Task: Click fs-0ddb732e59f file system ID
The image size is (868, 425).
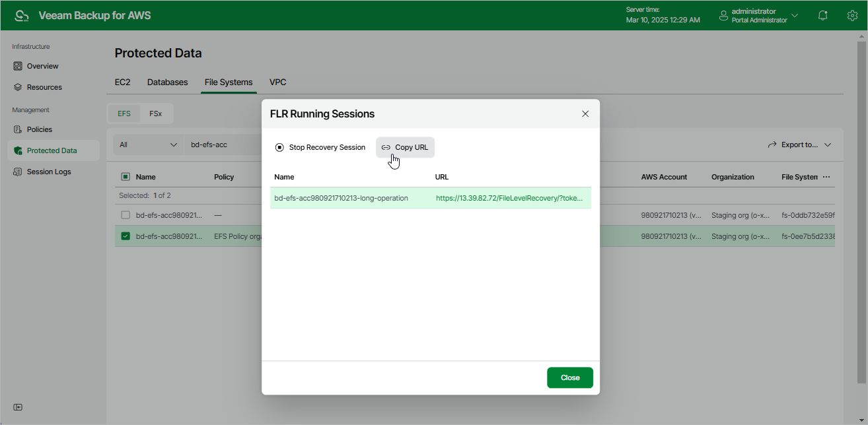Action: coord(808,215)
